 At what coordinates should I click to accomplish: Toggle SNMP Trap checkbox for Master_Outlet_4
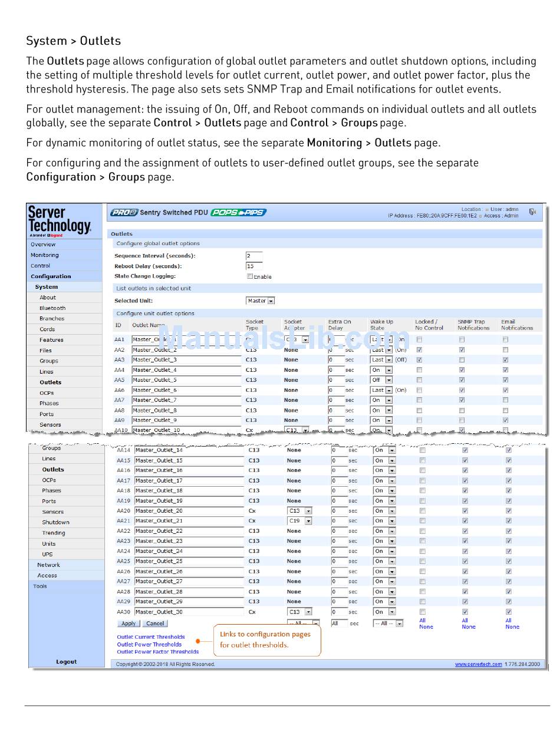pyautogui.click(x=462, y=369)
